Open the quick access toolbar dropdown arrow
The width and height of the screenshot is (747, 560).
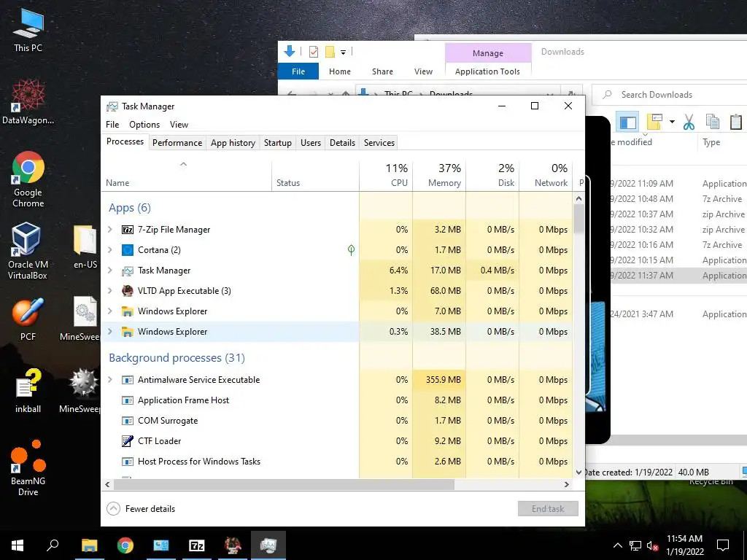tap(343, 52)
